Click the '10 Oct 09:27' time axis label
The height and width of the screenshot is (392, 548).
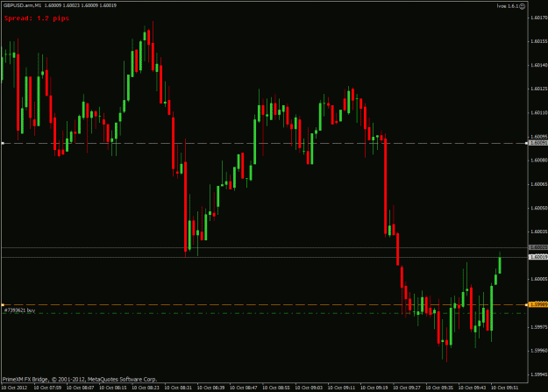point(407,388)
